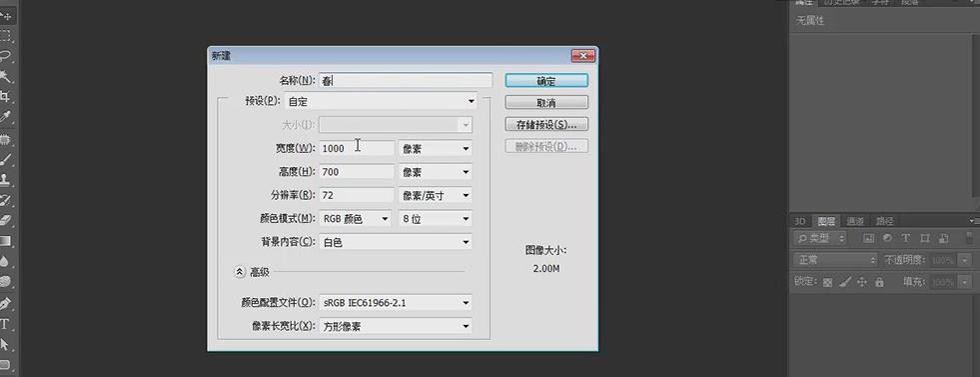Select the Lasso tool
The image size is (980, 377).
click(x=5, y=56)
